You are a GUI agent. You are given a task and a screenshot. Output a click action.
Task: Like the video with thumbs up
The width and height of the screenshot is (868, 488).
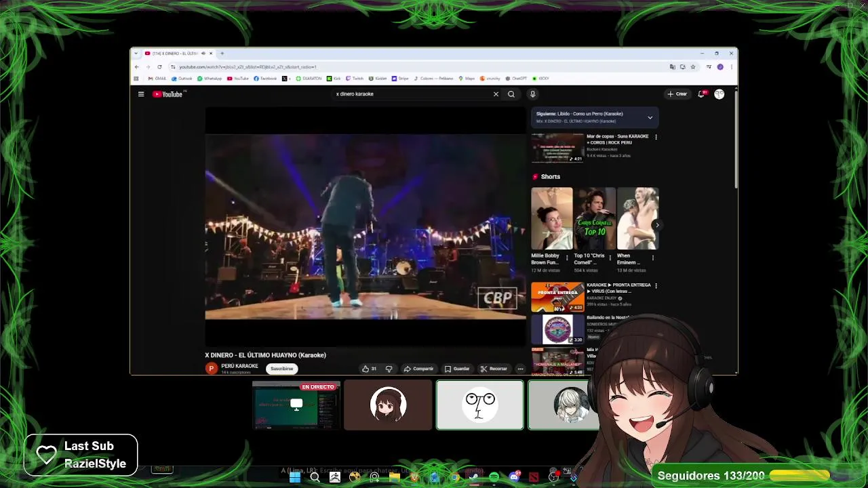pyautogui.click(x=369, y=369)
